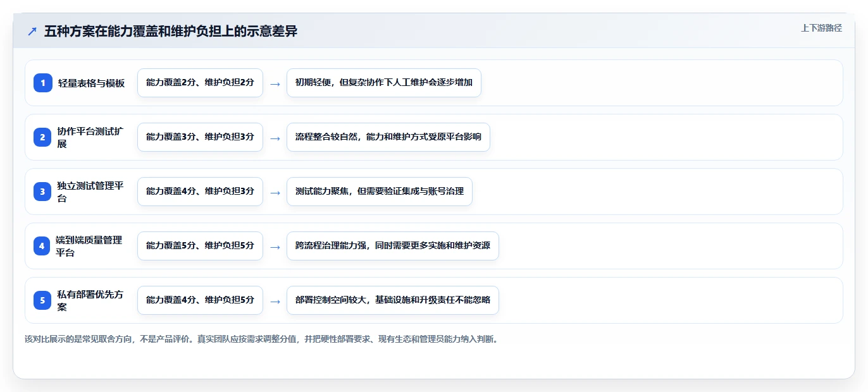Select the number 5 badge

tap(43, 300)
